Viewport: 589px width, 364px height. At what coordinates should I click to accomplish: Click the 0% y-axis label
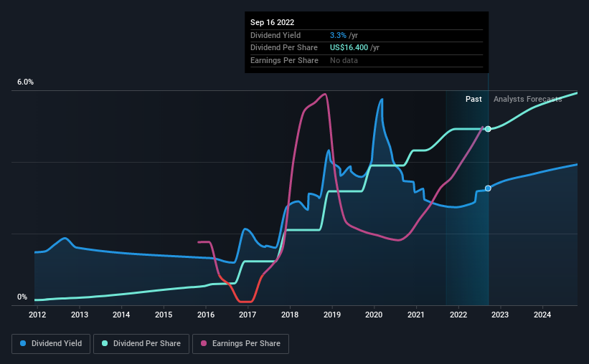[x=22, y=297]
